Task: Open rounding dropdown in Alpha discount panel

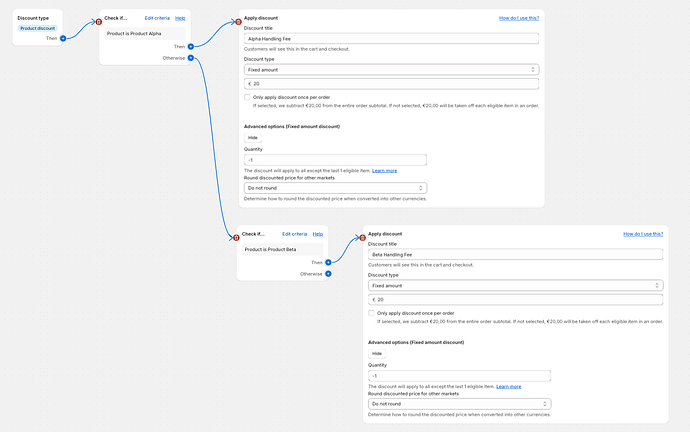Action: pos(335,188)
